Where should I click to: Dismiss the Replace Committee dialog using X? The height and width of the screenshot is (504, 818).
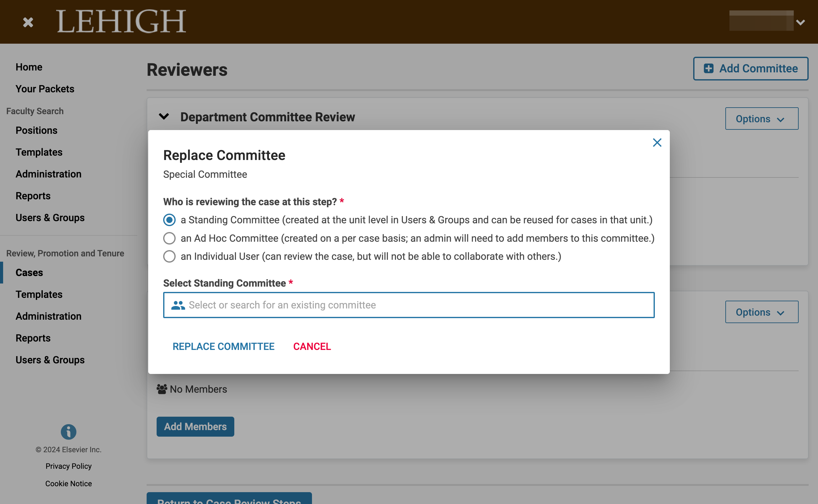tap(657, 143)
